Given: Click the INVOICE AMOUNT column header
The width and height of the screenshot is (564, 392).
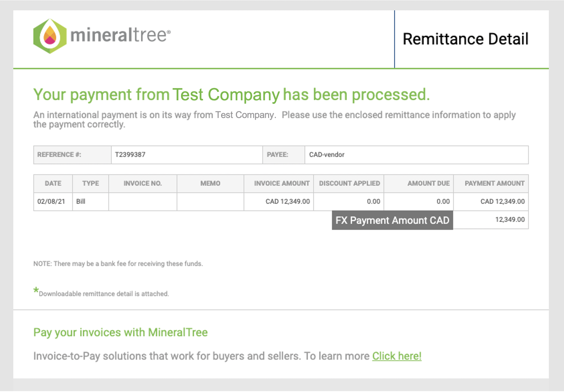Looking at the screenshot, I should pos(279,184).
